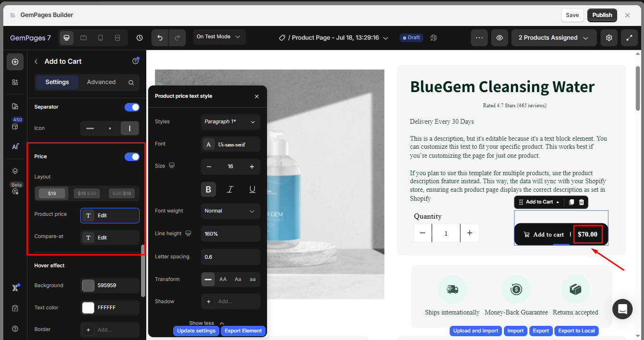
Task: Turn off the Price toggle
Action: (x=132, y=156)
